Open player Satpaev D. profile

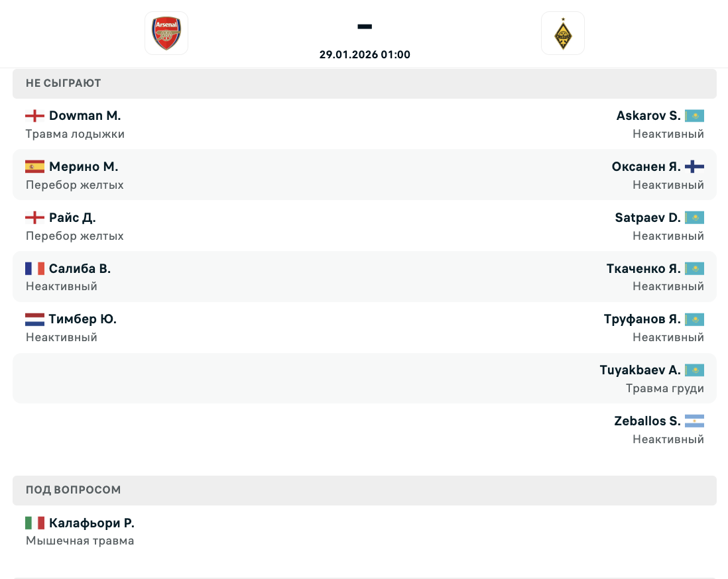[647, 217]
